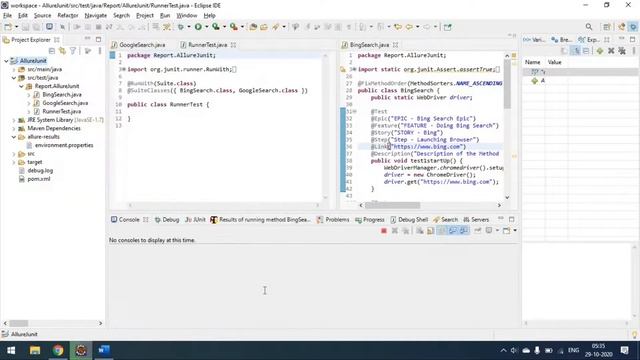Click Remove All icon in Variables view
640x360 pixels.
click(x=622, y=51)
